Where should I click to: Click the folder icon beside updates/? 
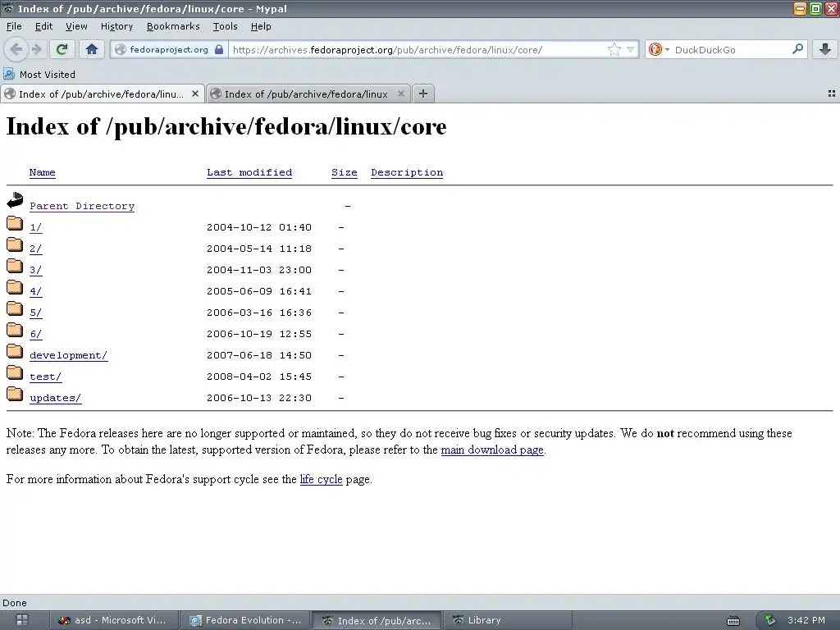tap(15, 395)
